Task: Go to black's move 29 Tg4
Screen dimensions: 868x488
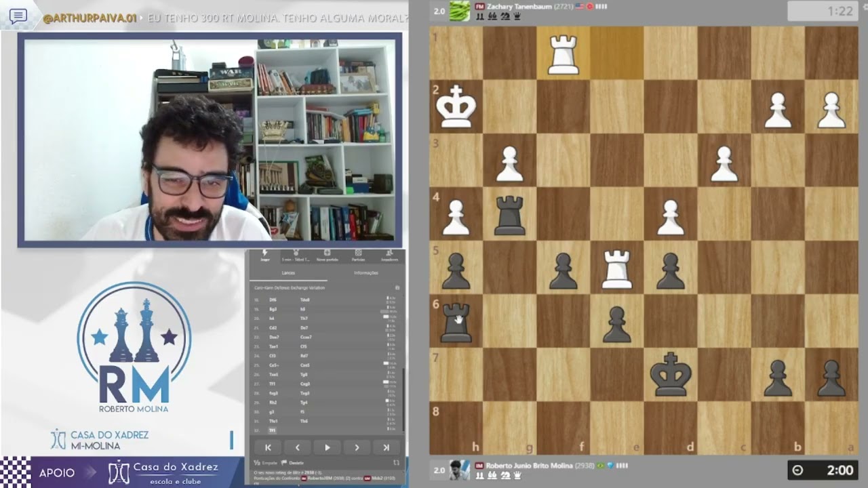Action: point(304,403)
